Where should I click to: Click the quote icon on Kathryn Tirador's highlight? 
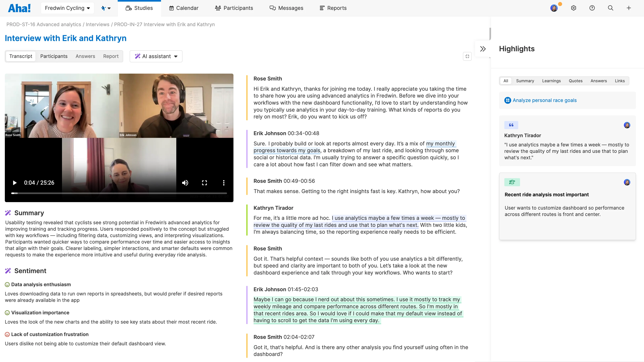(511, 125)
